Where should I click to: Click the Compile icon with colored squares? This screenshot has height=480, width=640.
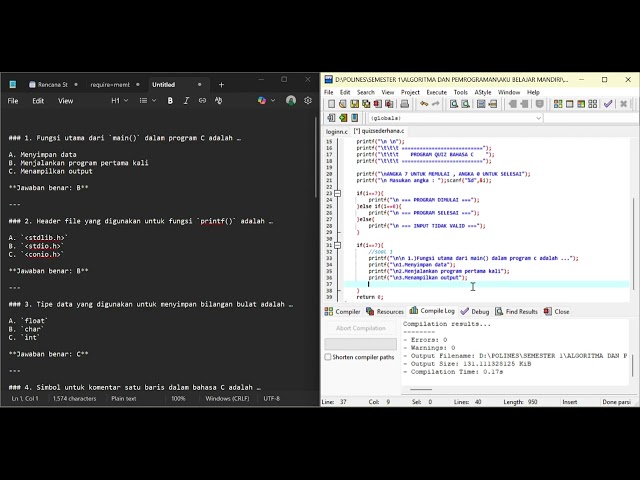(x=558, y=104)
